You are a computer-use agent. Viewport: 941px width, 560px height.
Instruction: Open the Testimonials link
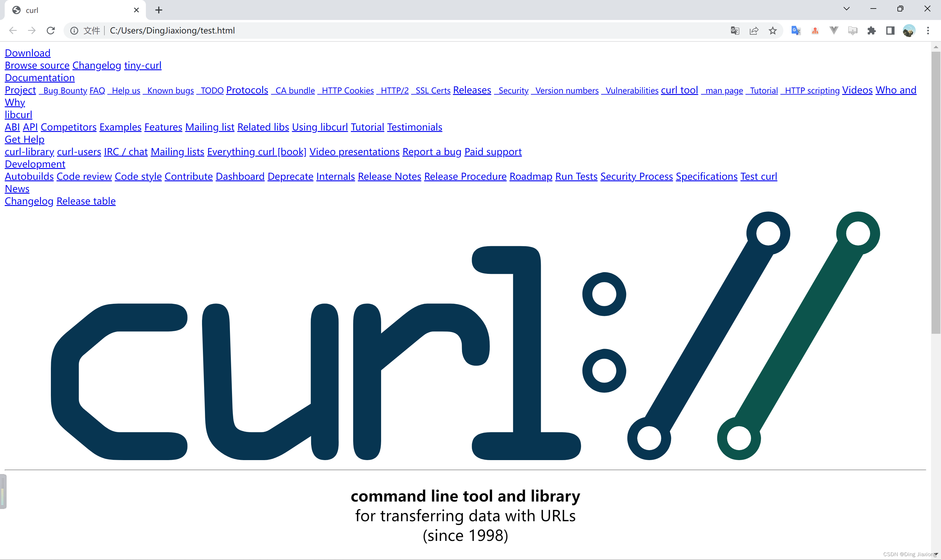click(415, 128)
